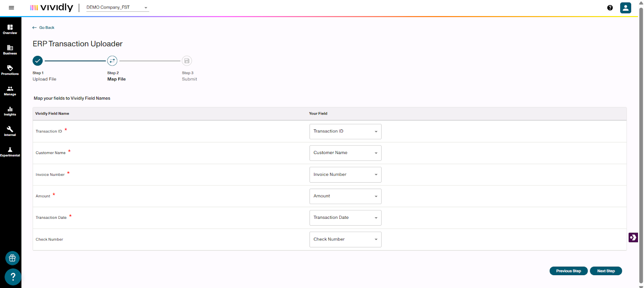Click the Next Step button

click(605, 271)
